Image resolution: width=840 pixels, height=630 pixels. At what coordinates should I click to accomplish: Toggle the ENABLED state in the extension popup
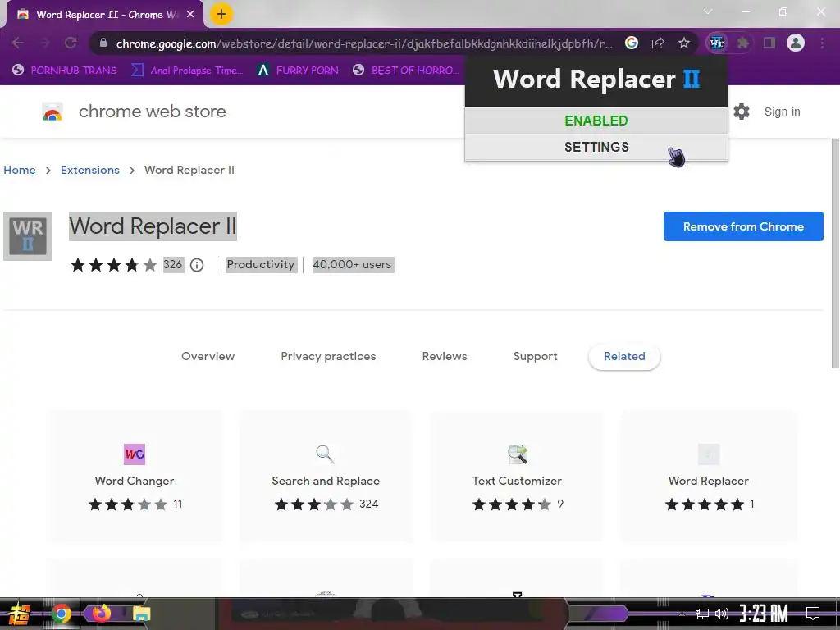click(596, 121)
